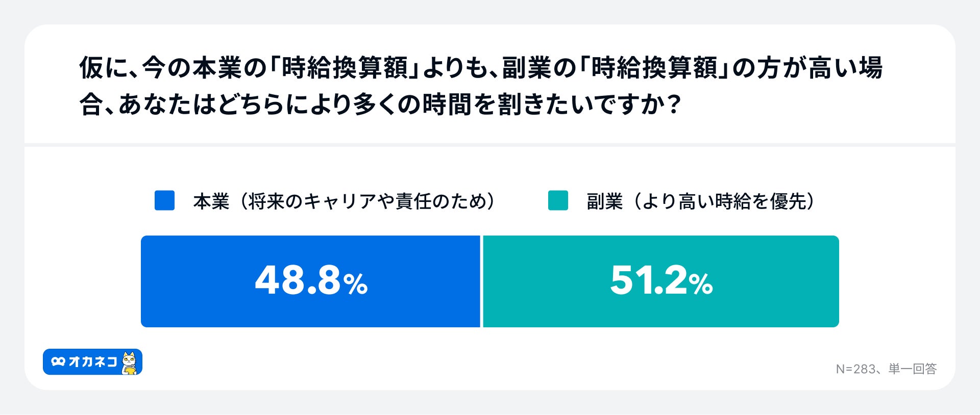Click the 単一回答 text in the footnote

(912, 369)
